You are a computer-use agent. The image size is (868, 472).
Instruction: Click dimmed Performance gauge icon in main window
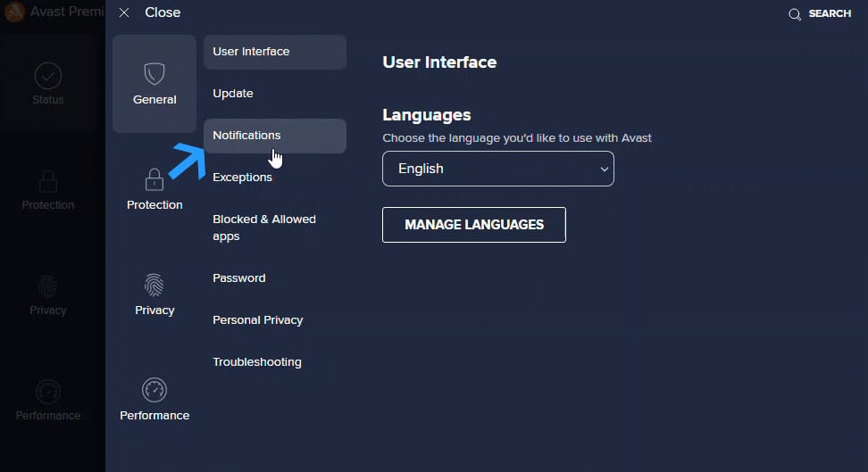coord(48,392)
